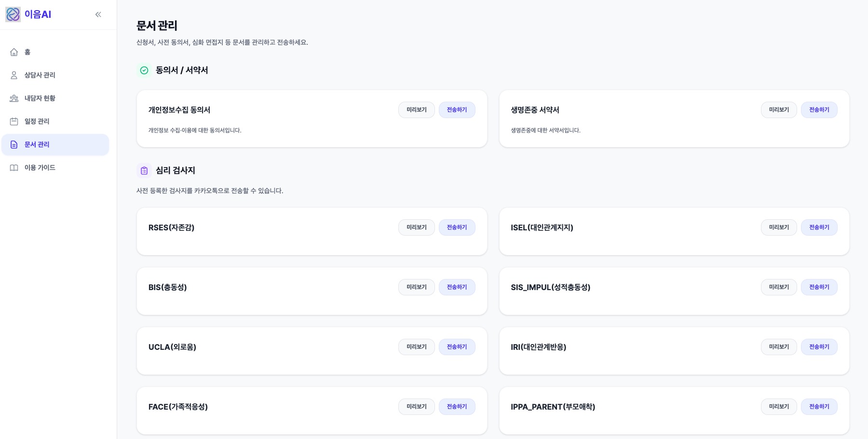Click the 이용 가이드 book icon
Viewport: 868px width, 439px height.
[14, 168]
